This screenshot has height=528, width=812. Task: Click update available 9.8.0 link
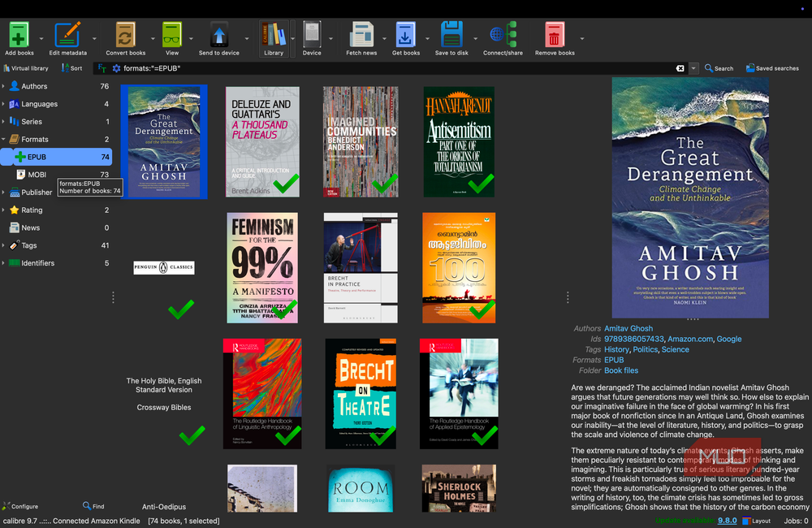727,521
